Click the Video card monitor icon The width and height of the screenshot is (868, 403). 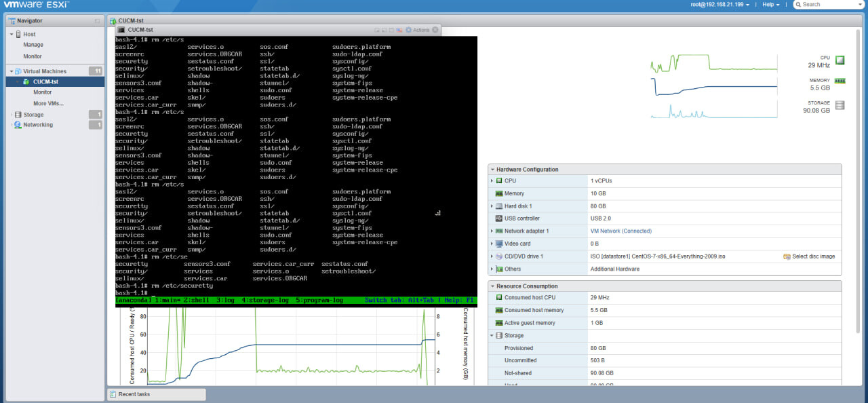click(x=499, y=244)
